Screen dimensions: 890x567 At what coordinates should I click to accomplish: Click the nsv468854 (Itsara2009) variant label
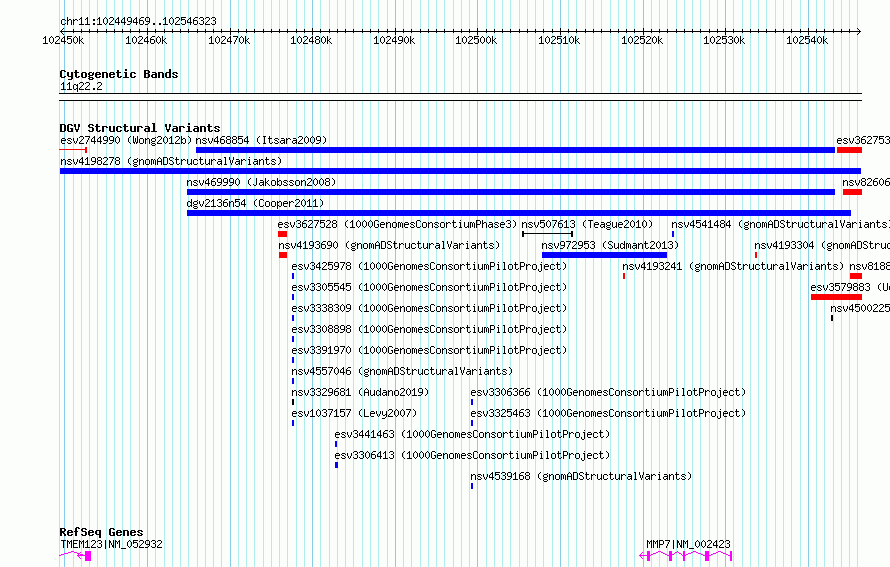click(261, 140)
